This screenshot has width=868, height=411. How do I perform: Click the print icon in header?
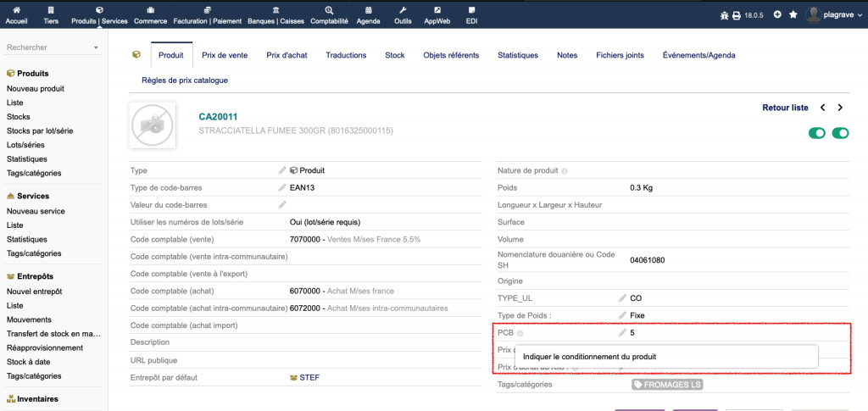tap(737, 15)
